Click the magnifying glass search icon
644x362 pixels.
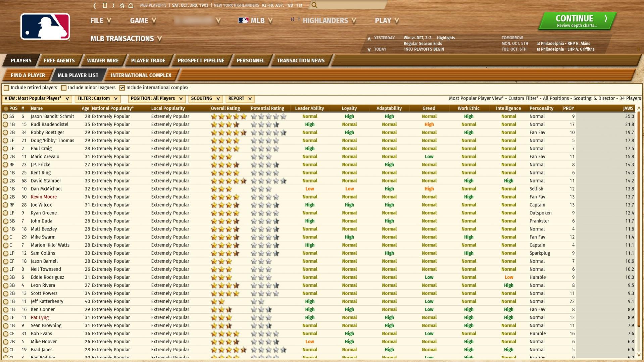pyautogui.click(x=314, y=5)
